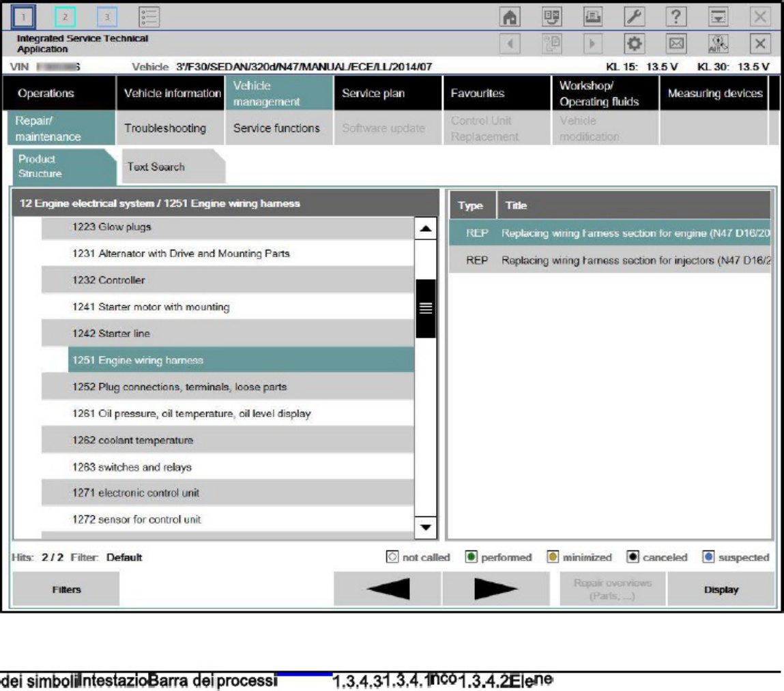Open the Favourites menu
Image resolution: width=784 pixels, height=691 pixels.
pyautogui.click(x=497, y=93)
